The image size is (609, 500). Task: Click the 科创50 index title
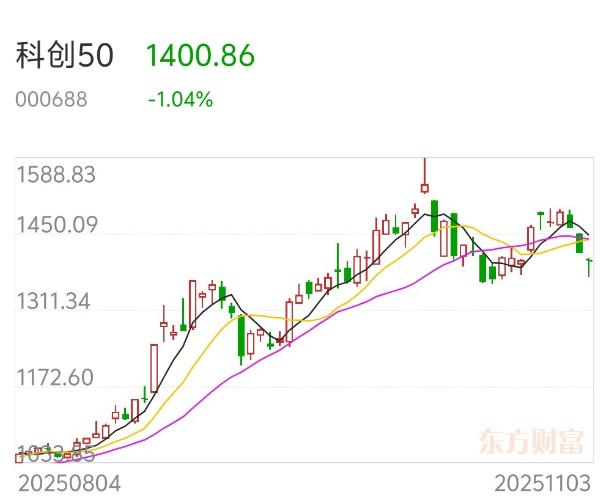tap(65, 56)
